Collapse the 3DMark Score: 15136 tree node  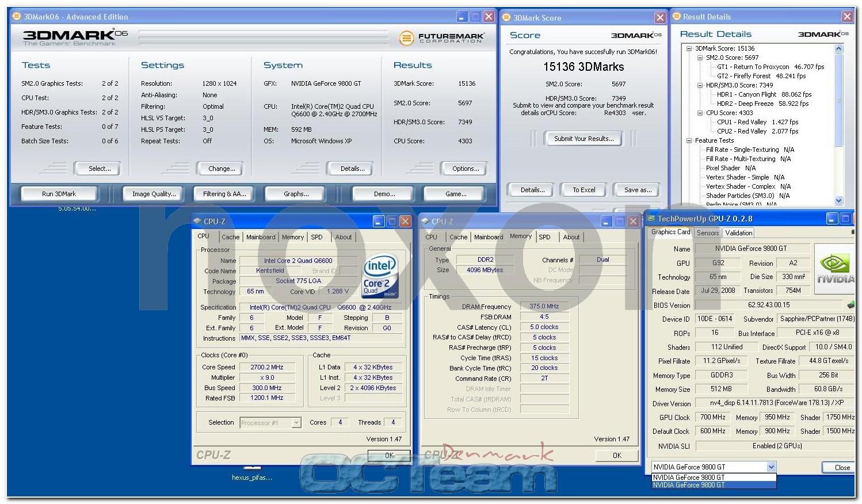tap(689, 49)
